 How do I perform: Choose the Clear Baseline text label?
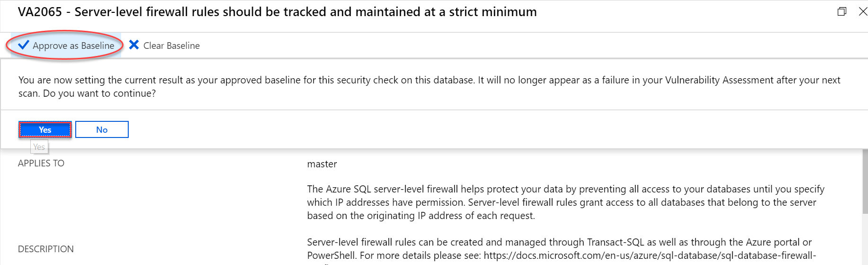point(171,46)
